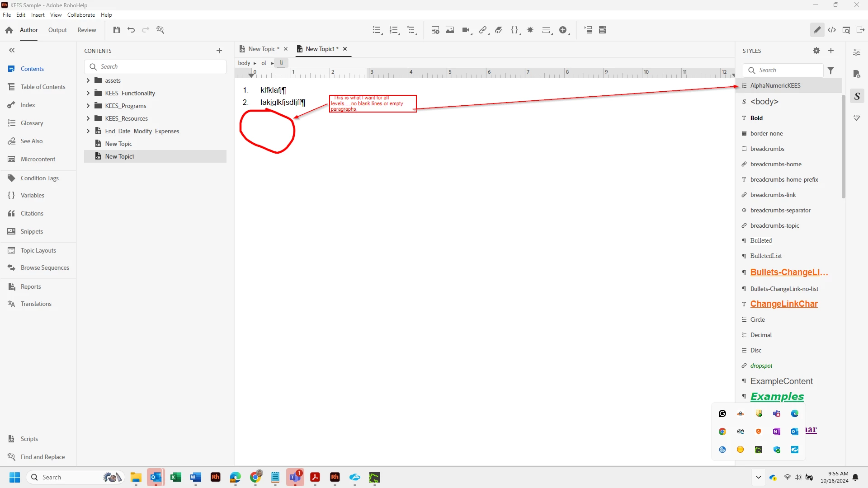Apply the AlphaNumericKEES list style
Viewport: 868px width, 488px height.
(775, 85)
